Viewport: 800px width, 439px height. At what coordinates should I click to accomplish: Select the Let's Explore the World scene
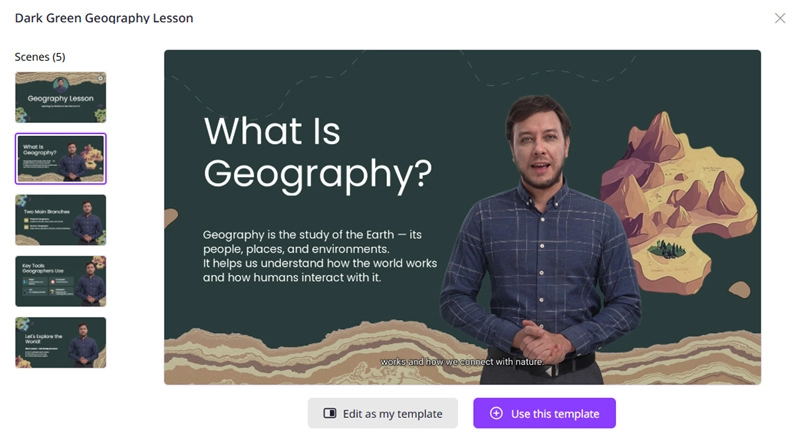point(61,343)
